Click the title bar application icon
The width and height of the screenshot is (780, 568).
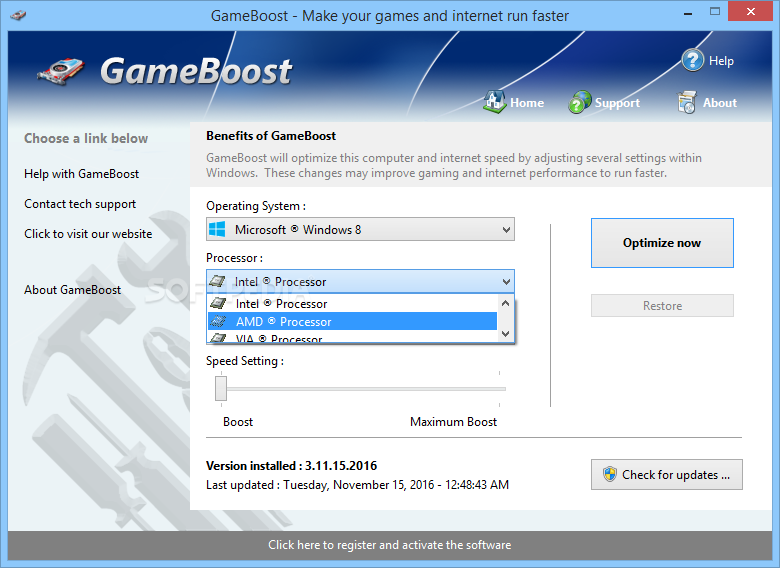[18, 15]
